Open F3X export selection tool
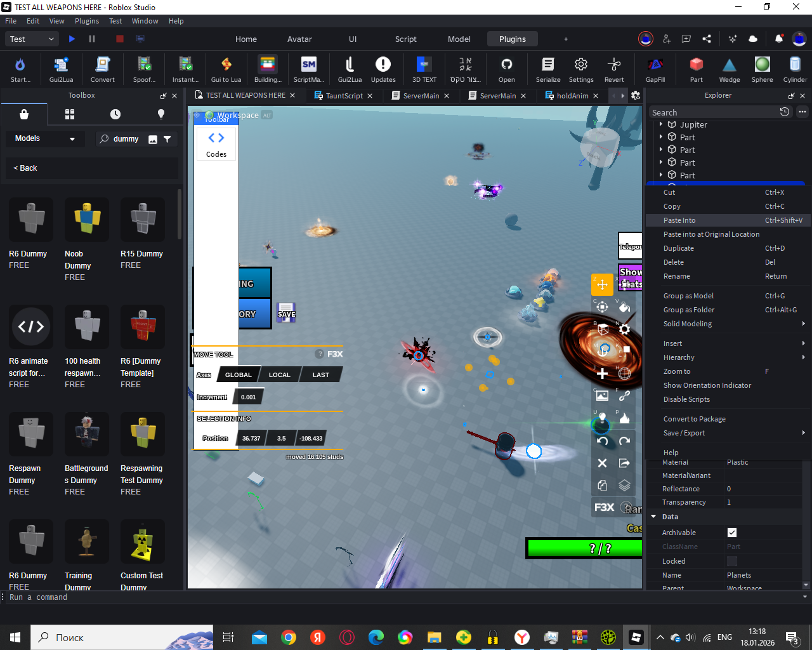Viewport: 812px width, 650px height. (x=624, y=463)
